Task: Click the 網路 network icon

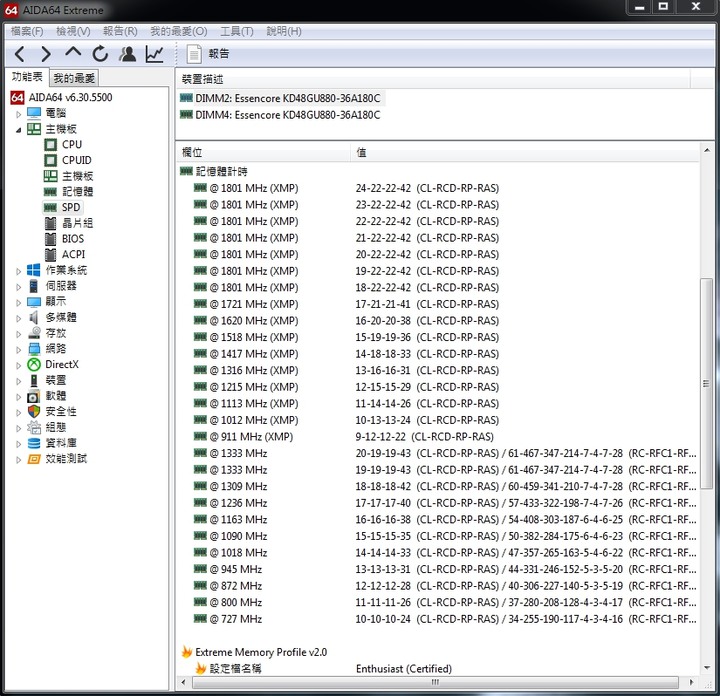Action: click(34, 349)
